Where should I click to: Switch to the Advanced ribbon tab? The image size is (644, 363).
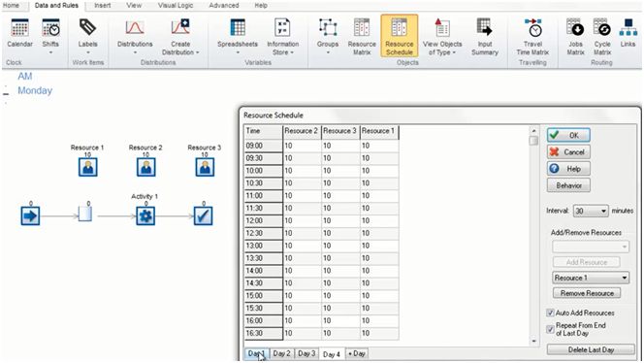tap(224, 6)
